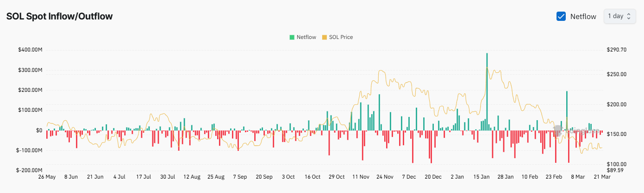The image size is (644, 193).
Task: Click the tallest green bar near 15 Jan
Action: click(x=487, y=91)
